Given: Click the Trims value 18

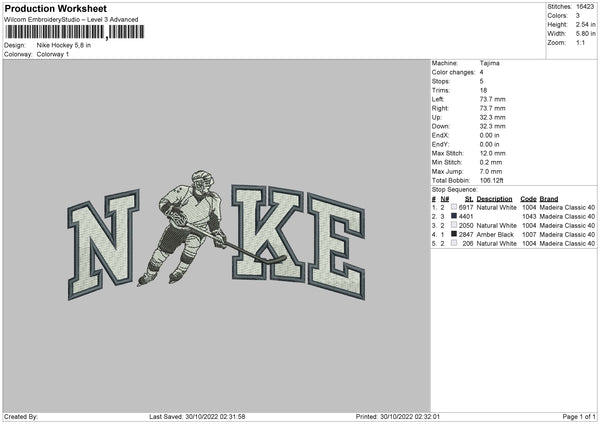Looking at the screenshot, I should [x=483, y=90].
